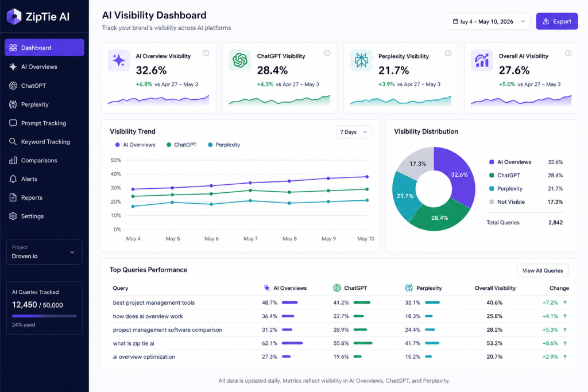
Task: Click info icon on Perplexity Visibility card
Action: 448,53
